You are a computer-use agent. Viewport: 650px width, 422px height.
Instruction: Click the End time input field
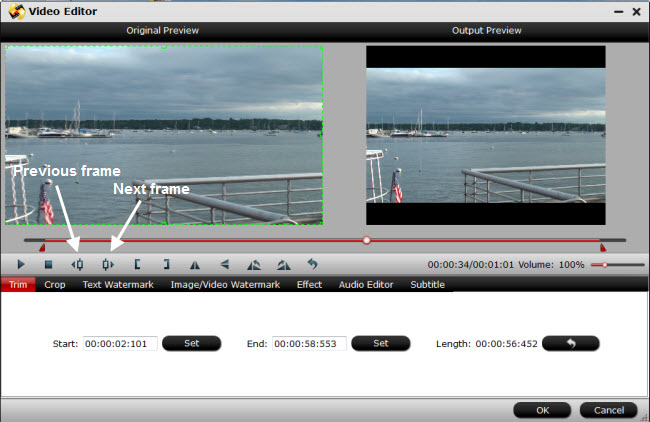(x=309, y=344)
